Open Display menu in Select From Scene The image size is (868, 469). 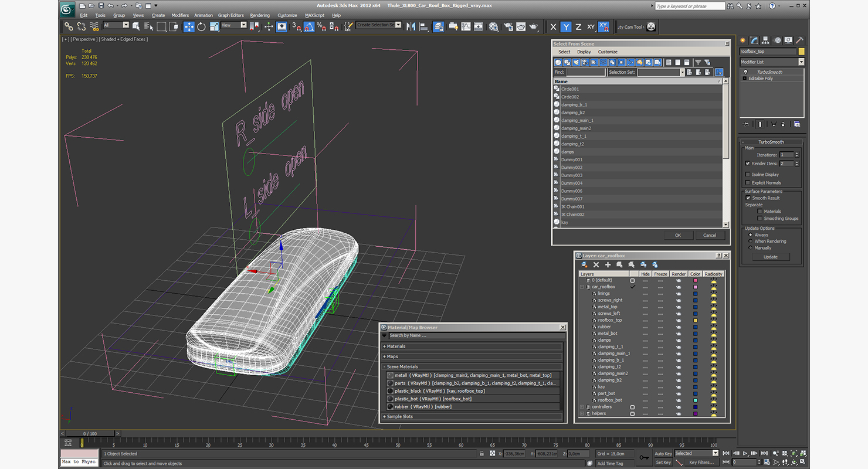(584, 52)
